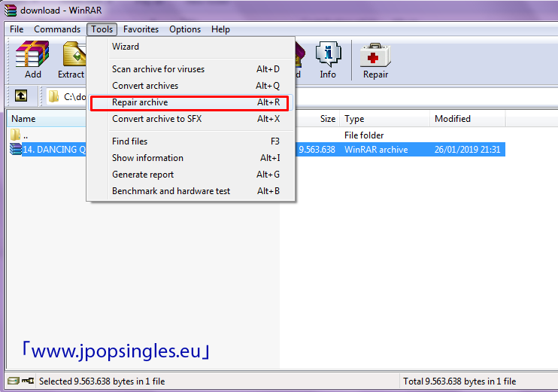Click the drive icon in status bar
The width and height of the screenshot is (558, 392).
click(x=14, y=381)
